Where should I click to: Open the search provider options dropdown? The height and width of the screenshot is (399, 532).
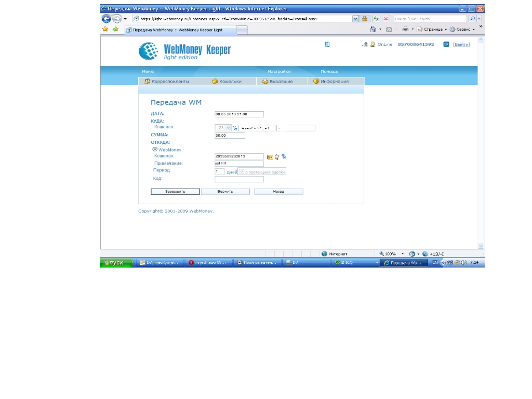479,19
